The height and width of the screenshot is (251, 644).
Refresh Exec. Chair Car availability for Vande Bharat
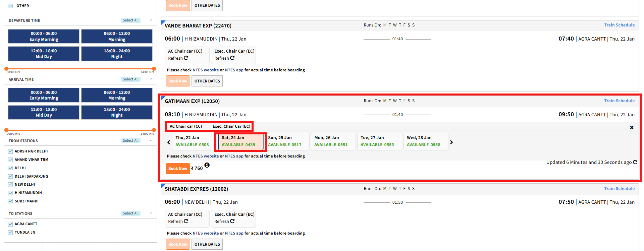[232, 58]
